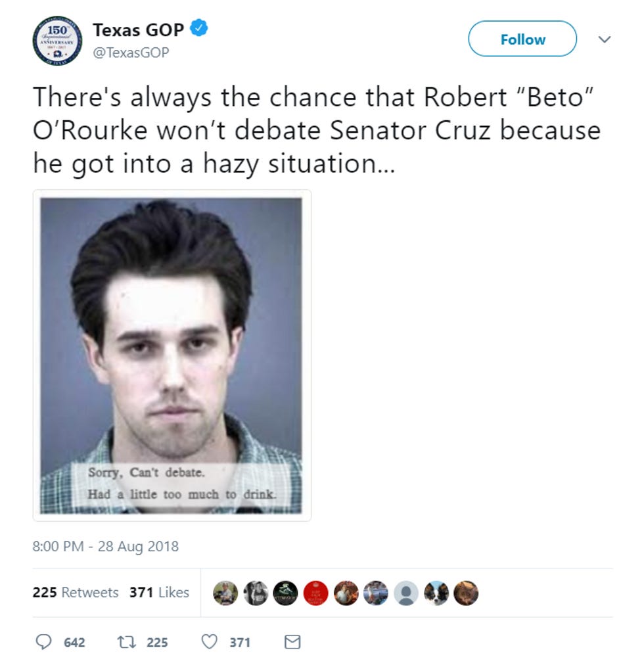Open the Texas GOP profile avatar
The height and width of the screenshot is (665, 644).
click(x=58, y=41)
